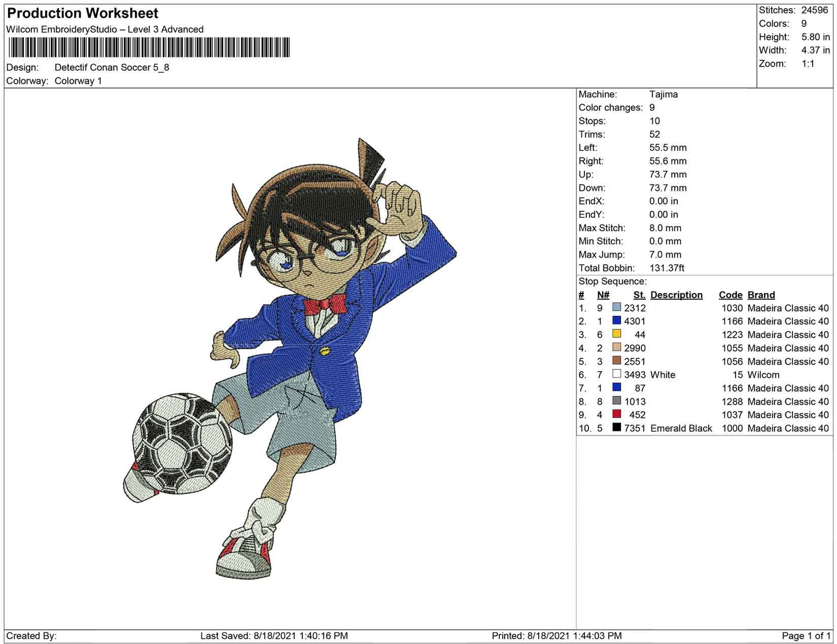Click the thread code '1288'
The image size is (837, 644).
point(732,401)
